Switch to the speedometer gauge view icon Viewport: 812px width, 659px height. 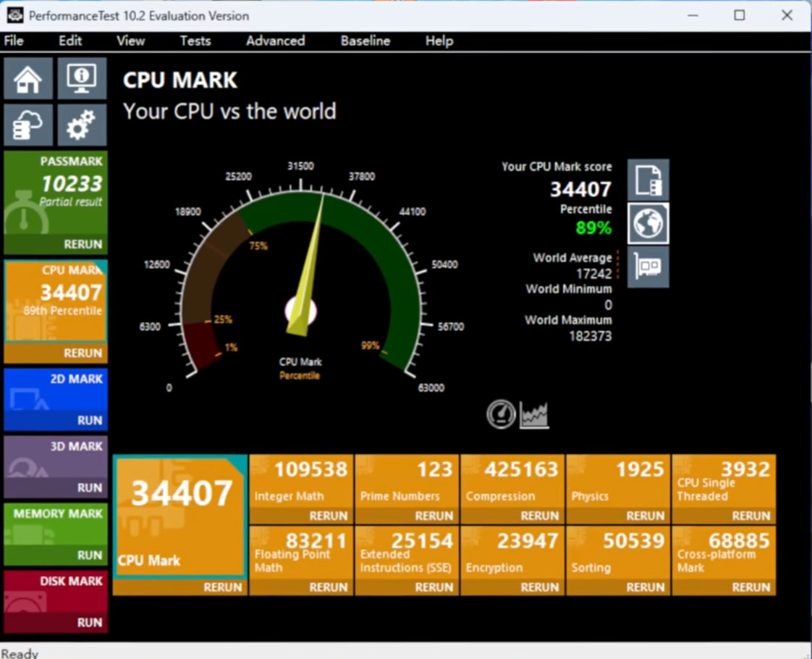click(x=501, y=414)
